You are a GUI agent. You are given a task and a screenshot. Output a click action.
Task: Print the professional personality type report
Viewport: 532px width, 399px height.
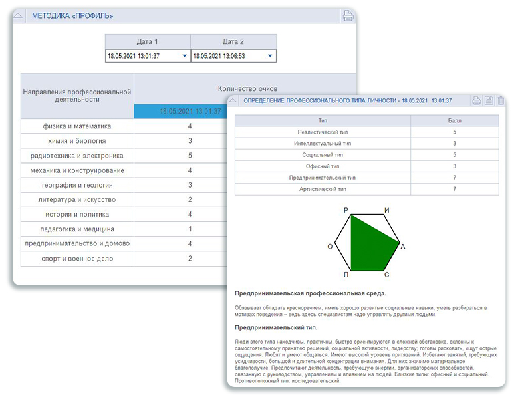point(476,100)
